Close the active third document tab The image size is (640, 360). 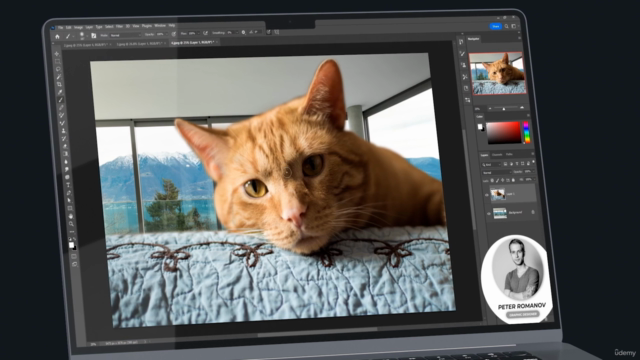point(217,42)
